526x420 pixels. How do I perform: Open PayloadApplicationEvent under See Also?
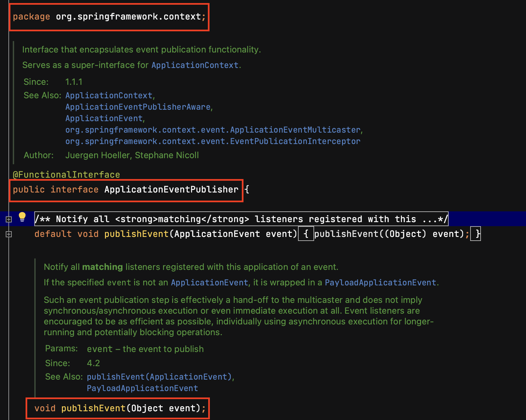tap(142, 388)
